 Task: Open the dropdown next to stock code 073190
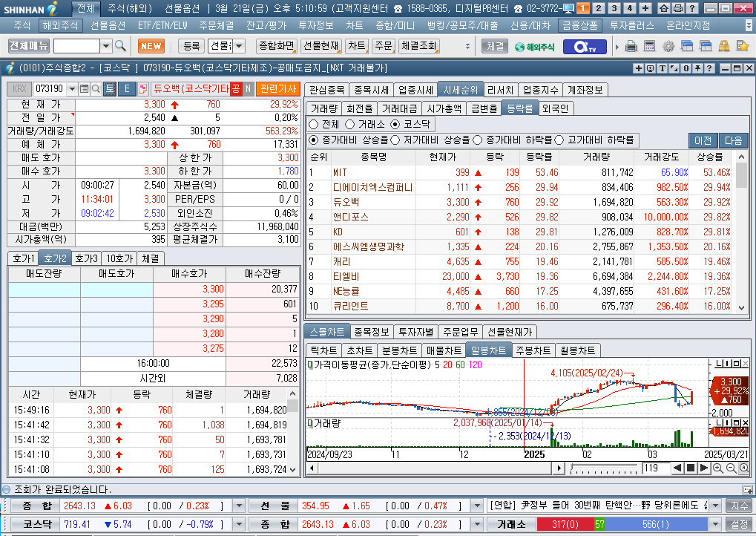click(72, 89)
